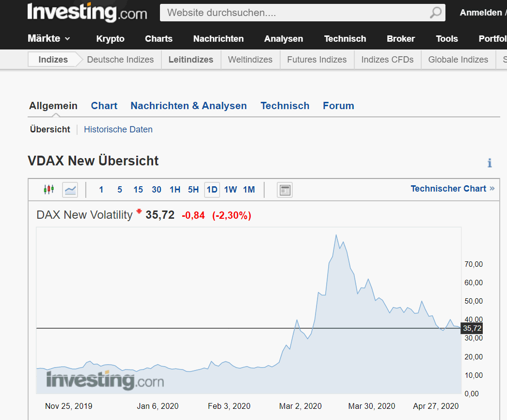Open the Broker menu
The width and height of the screenshot is (507, 420).
(x=401, y=39)
